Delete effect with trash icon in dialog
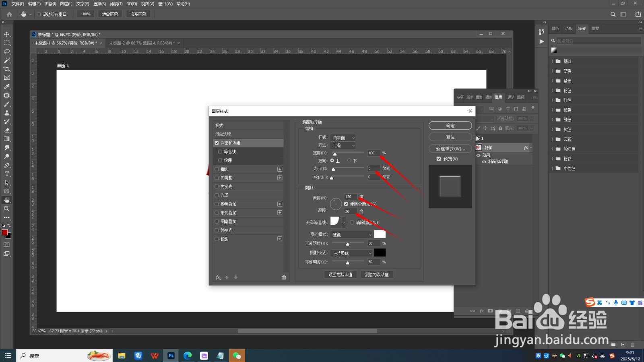 point(284,277)
